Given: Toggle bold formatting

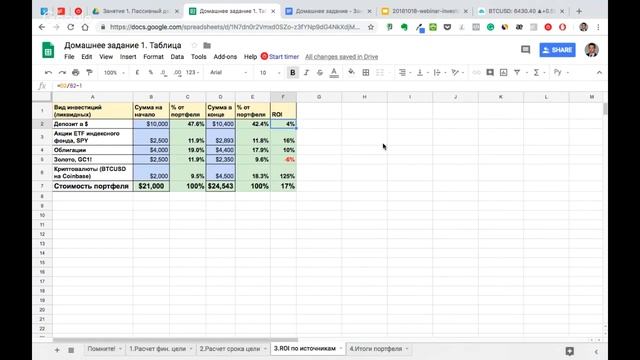Looking at the screenshot, I should 292,73.
